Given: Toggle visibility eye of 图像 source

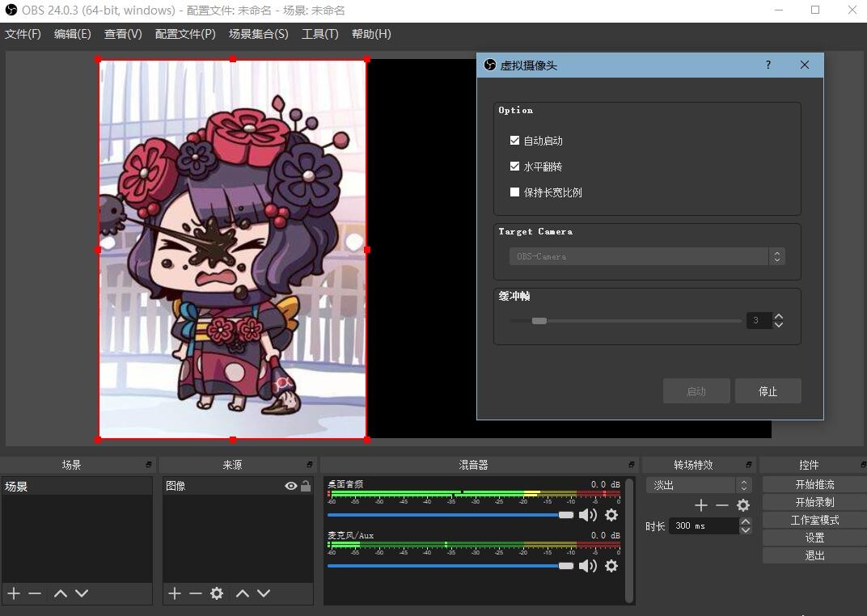Looking at the screenshot, I should click(x=290, y=486).
